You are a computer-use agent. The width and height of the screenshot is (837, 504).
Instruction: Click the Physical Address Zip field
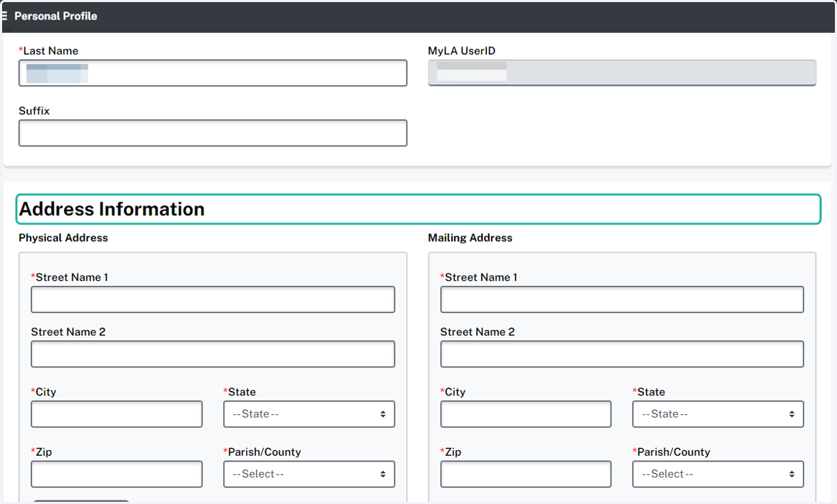click(116, 474)
